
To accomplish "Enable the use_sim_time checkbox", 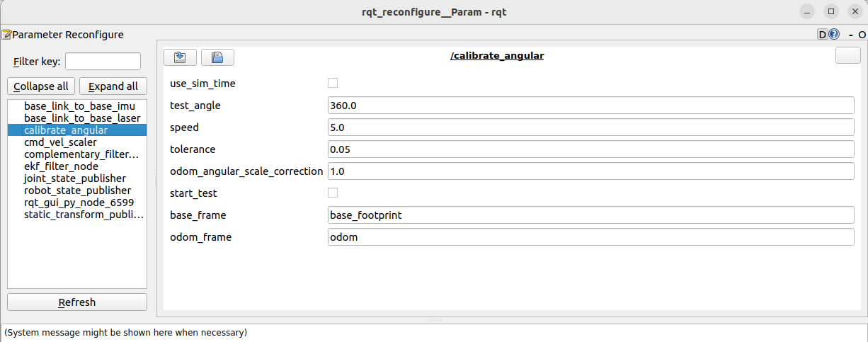I will coord(333,83).
